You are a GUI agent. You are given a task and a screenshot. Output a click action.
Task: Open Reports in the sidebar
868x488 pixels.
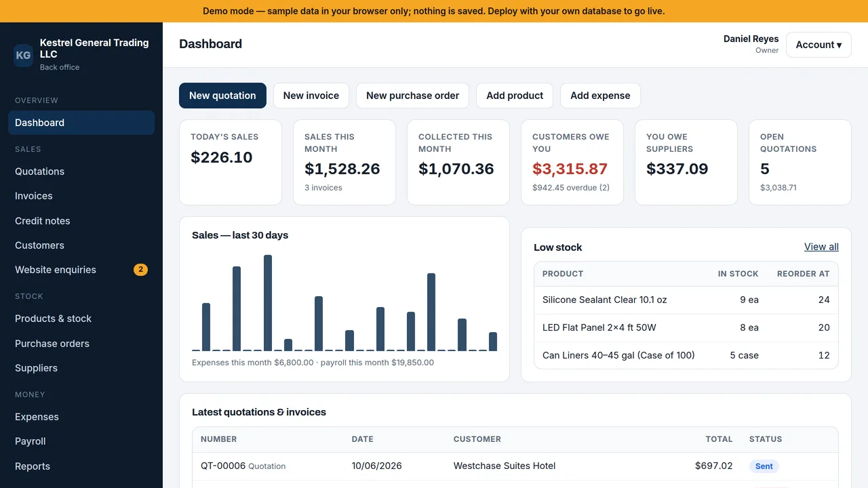click(81, 466)
